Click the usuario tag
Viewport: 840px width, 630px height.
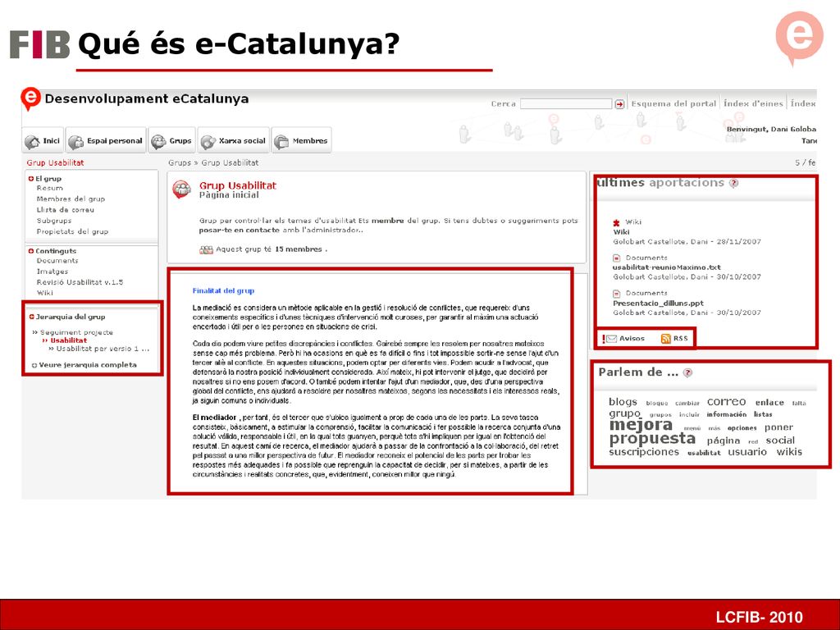click(747, 452)
